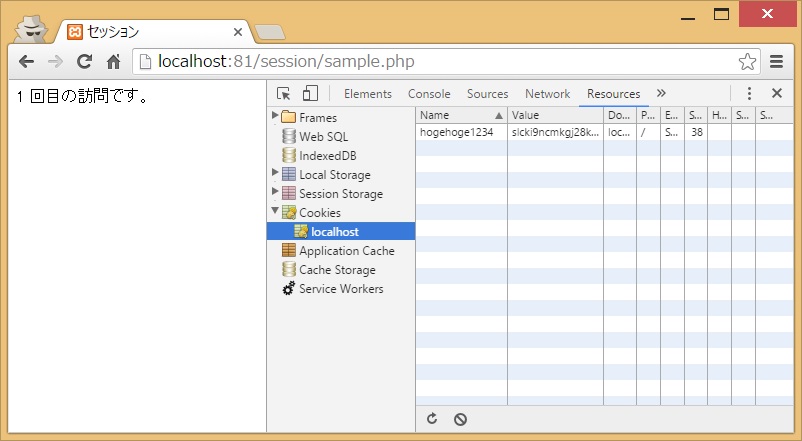Expand the Session Storage node
The height and width of the screenshot is (441, 802).
tap(275, 191)
